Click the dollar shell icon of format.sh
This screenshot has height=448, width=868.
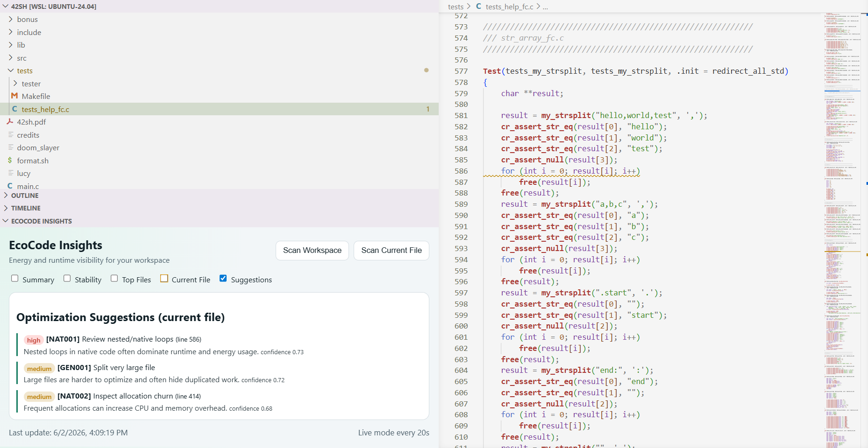click(x=10, y=160)
